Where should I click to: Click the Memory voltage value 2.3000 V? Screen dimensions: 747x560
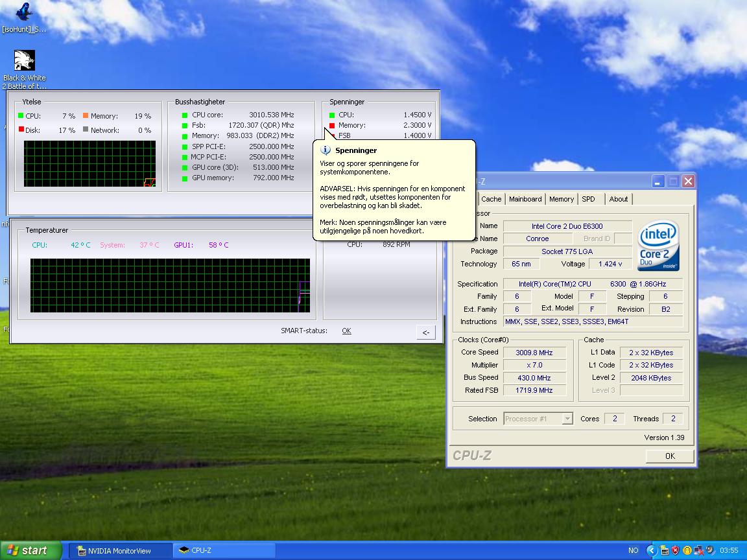tap(418, 125)
